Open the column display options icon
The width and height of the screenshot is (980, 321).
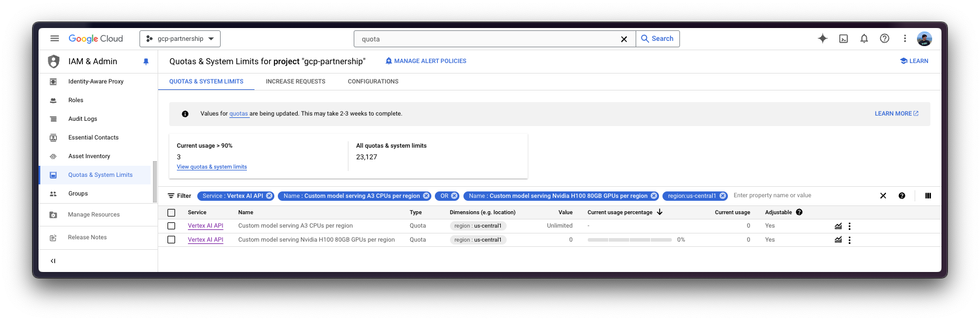[x=928, y=196]
